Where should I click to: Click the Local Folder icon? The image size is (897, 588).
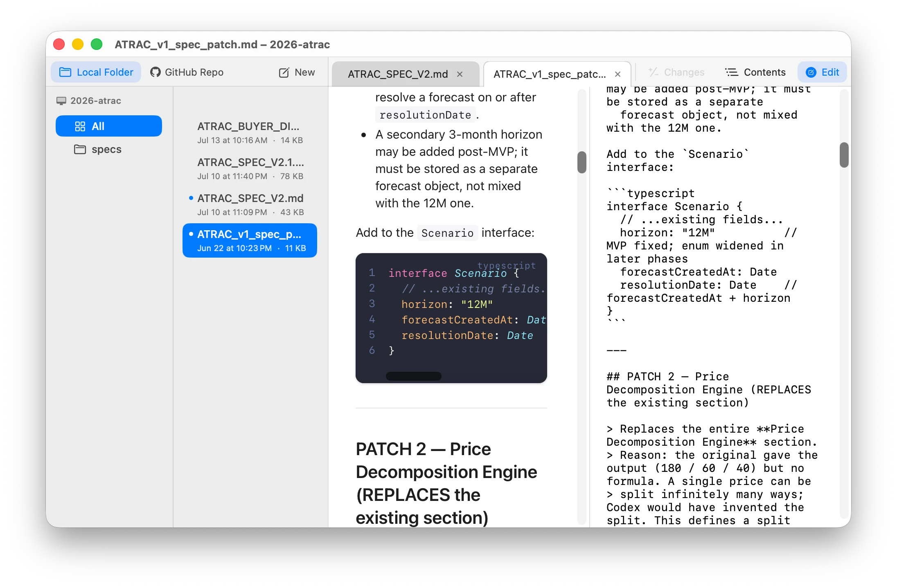[65, 72]
